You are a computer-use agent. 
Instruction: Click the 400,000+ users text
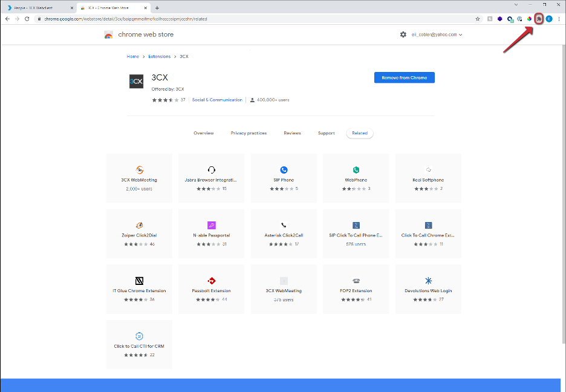pos(273,100)
